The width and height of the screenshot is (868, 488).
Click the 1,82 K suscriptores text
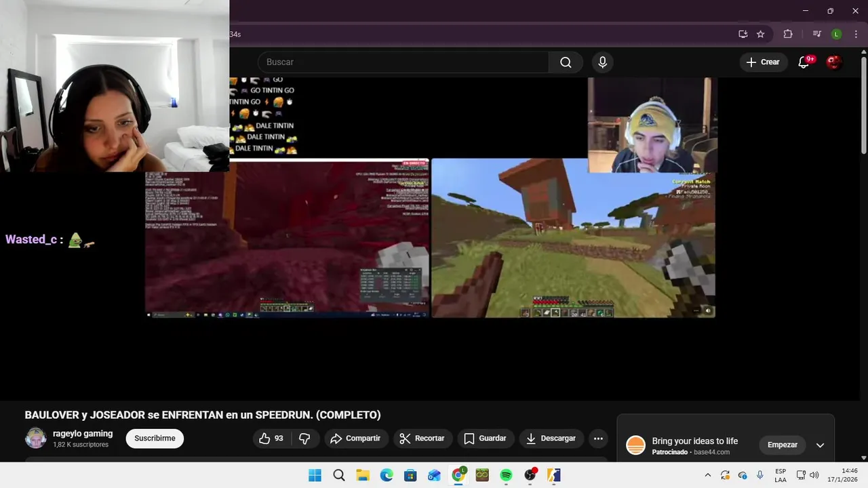pyautogui.click(x=81, y=445)
